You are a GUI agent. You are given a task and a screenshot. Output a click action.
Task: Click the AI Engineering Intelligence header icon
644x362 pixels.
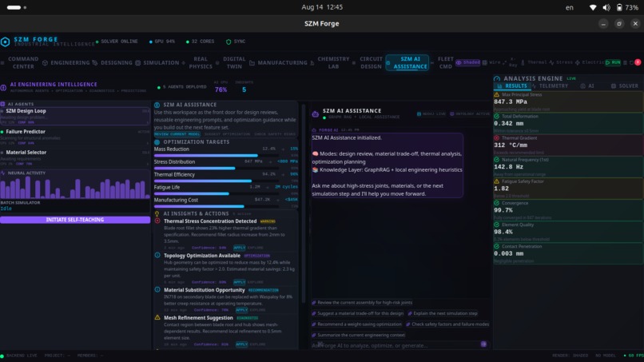[x=3, y=87]
